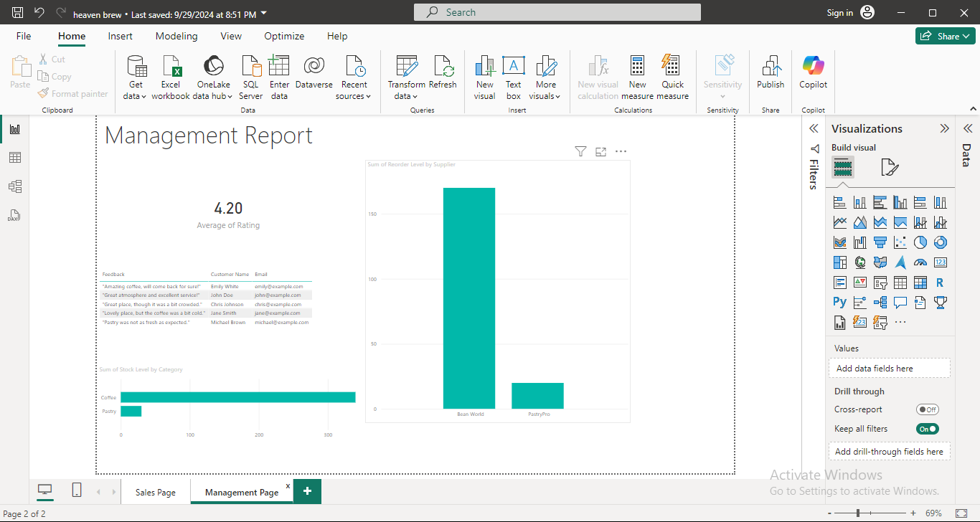Select the Python visual icon
Image resolution: width=980 pixels, height=522 pixels.
(839, 302)
